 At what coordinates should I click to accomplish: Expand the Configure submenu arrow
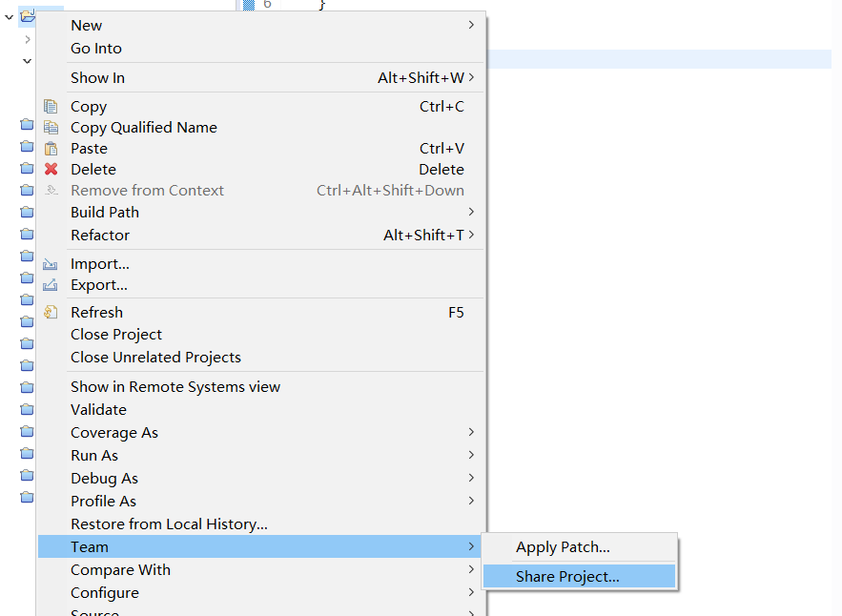(471, 592)
